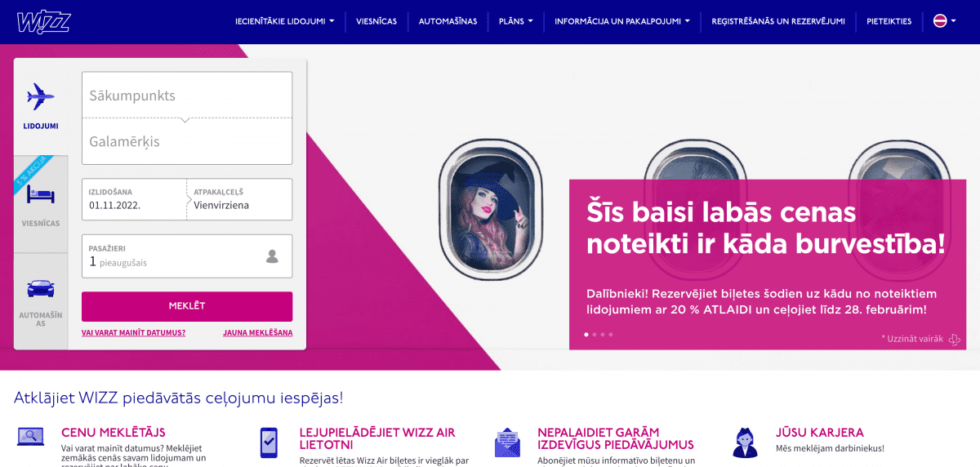The width and height of the screenshot is (980, 467).
Task: Open the Jūsu karjera heading link
Action: [x=820, y=433]
